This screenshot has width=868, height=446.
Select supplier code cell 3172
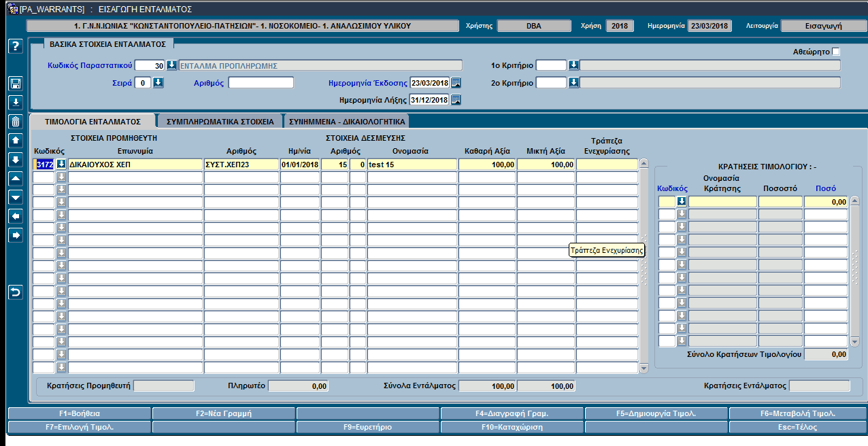coord(44,165)
